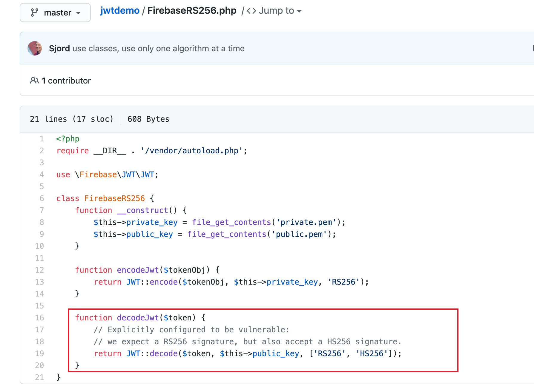Select line number 9
The image size is (534, 392).
42,234
